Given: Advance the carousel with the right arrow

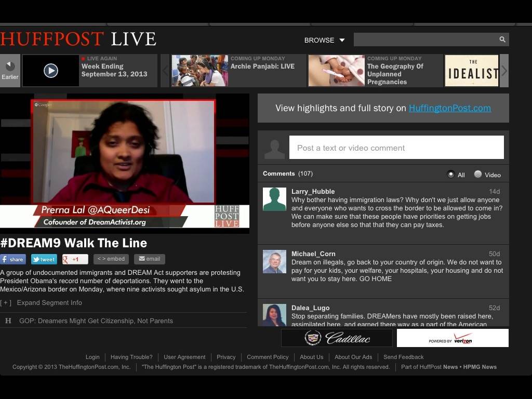Looking at the screenshot, I should 504,71.
